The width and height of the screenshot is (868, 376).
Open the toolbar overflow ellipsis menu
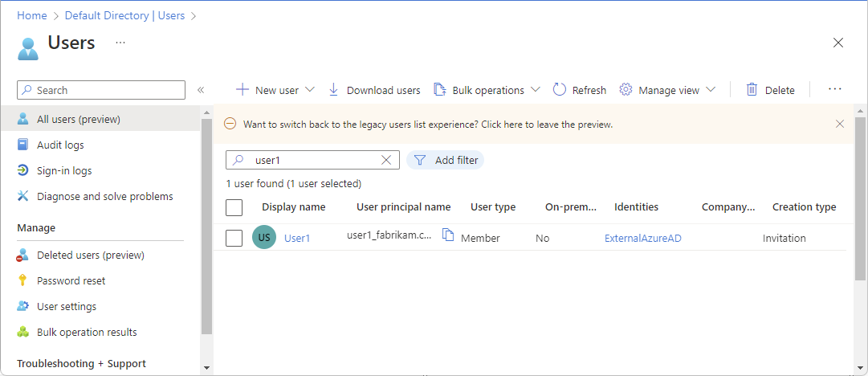click(835, 89)
